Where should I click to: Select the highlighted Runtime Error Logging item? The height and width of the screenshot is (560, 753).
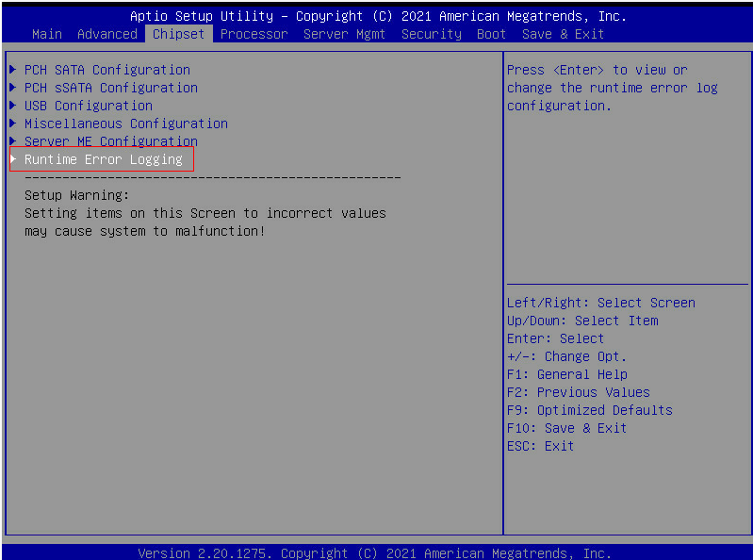pyautogui.click(x=103, y=159)
